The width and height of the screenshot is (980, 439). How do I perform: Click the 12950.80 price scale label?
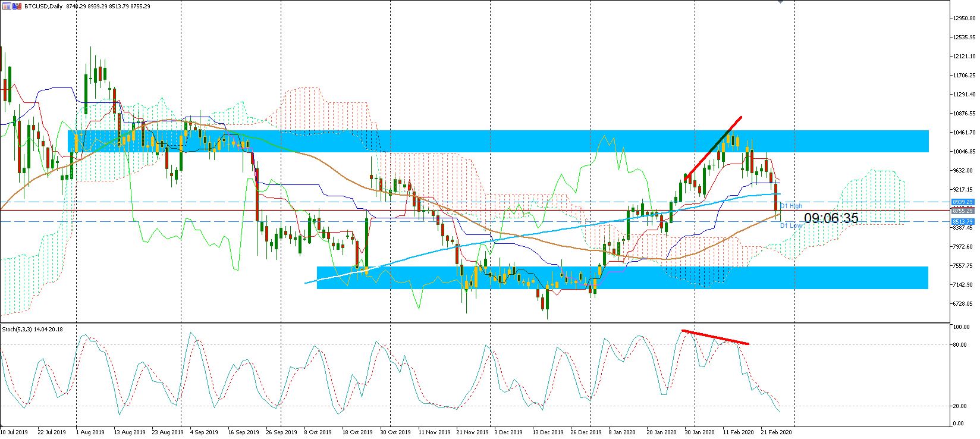(x=963, y=18)
